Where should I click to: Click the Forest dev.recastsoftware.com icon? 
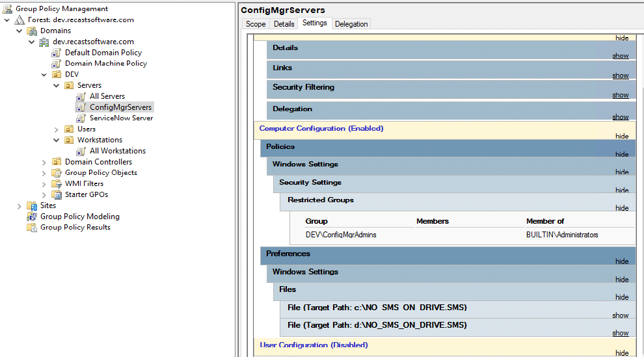(x=20, y=20)
